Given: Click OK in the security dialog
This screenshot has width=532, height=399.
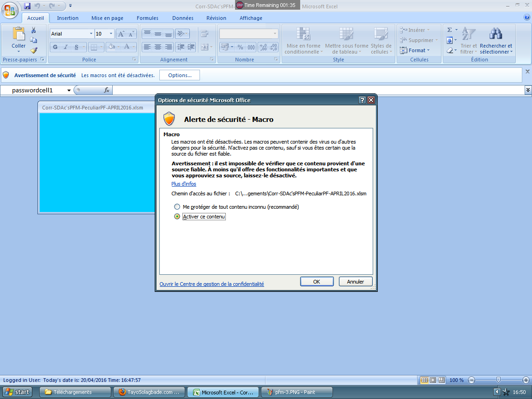Looking at the screenshot, I should pos(317,282).
